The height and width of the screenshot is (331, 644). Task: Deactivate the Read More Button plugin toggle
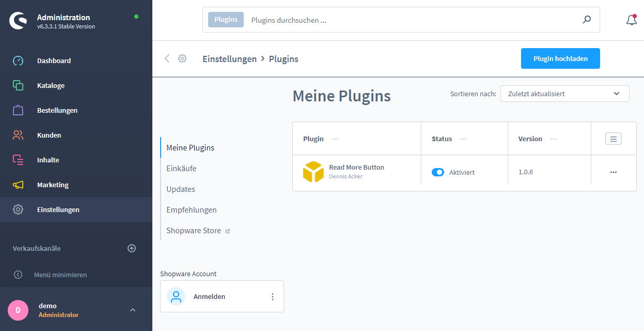(x=438, y=172)
